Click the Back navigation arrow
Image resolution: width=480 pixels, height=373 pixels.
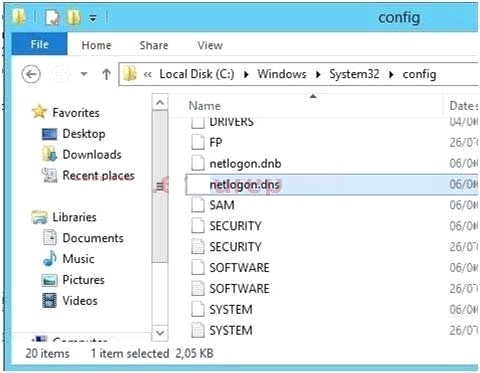(31, 74)
